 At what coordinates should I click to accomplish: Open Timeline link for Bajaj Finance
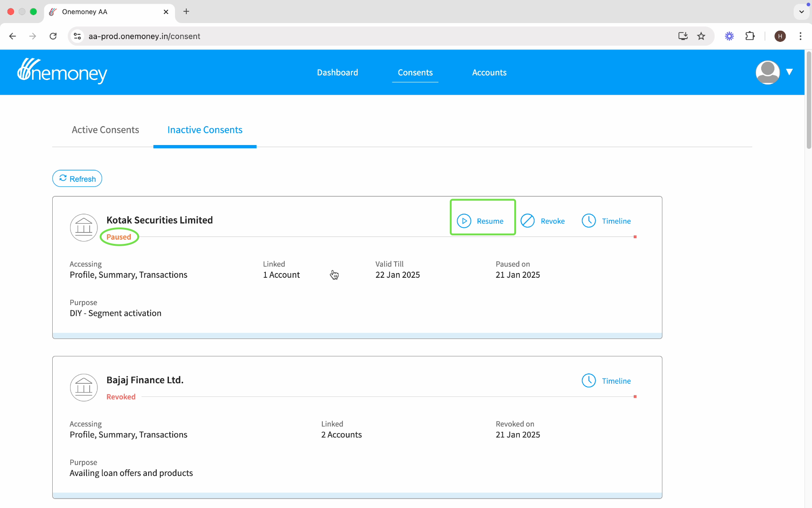(x=616, y=381)
